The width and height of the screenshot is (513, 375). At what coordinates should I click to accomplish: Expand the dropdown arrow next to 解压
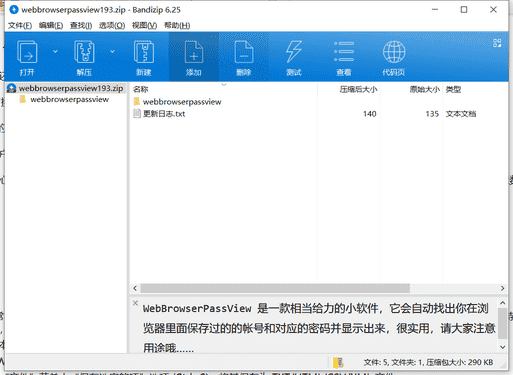tap(112, 51)
